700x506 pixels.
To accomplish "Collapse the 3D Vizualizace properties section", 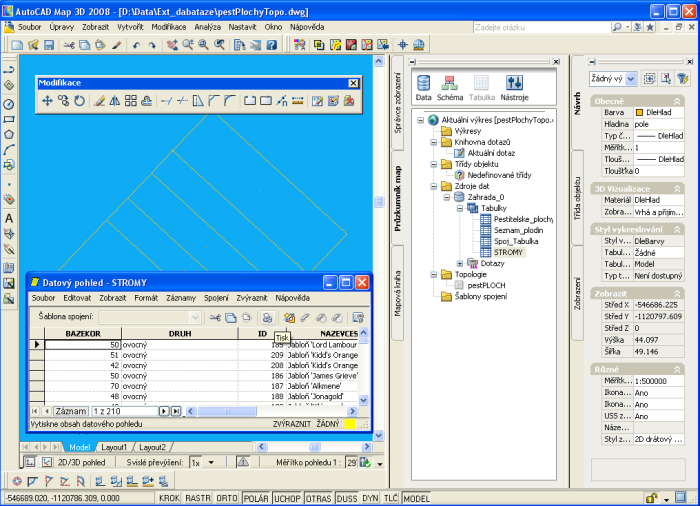I will (x=677, y=189).
